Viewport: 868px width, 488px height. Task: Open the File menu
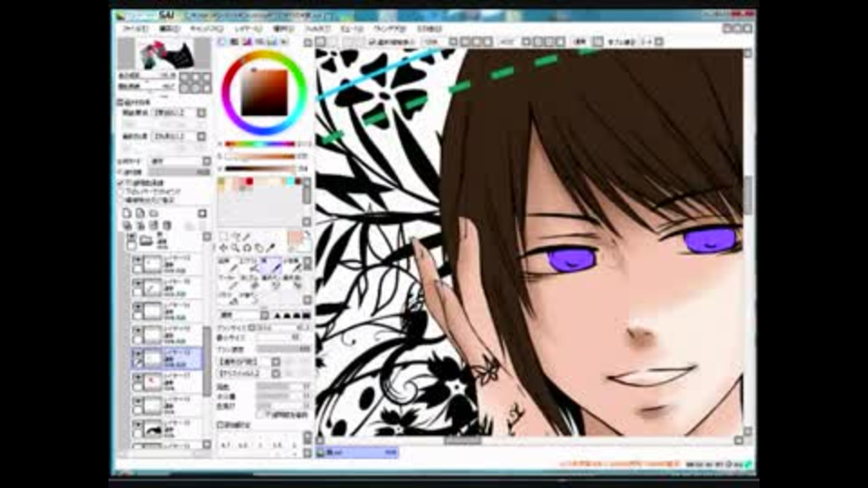coord(135,29)
